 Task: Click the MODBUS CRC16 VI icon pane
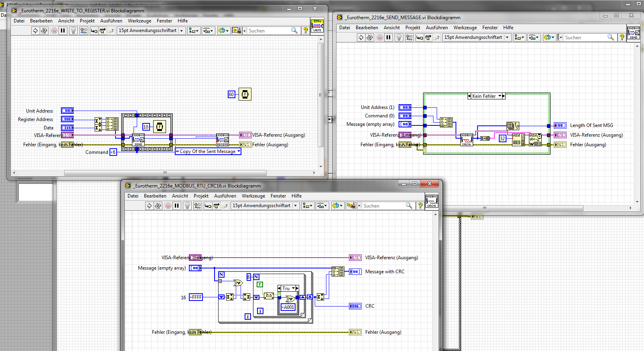tap(431, 200)
